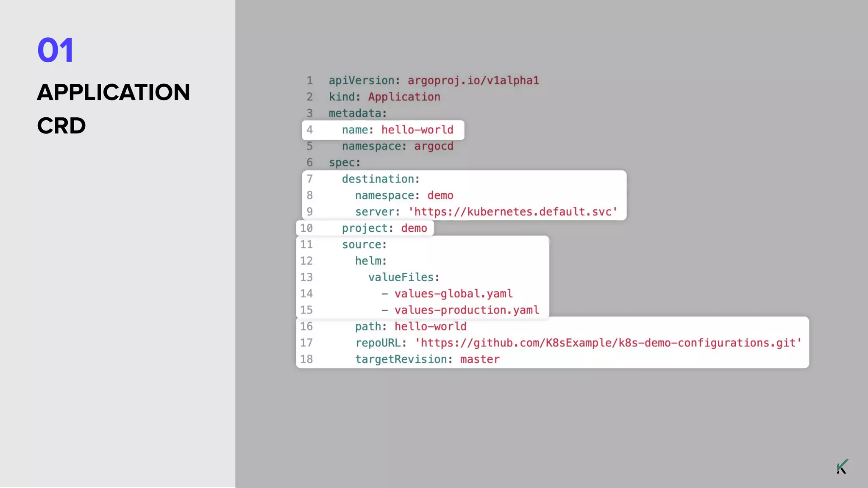Click the "valueFiles:" key

pyautogui.click(x=403, y=277)
